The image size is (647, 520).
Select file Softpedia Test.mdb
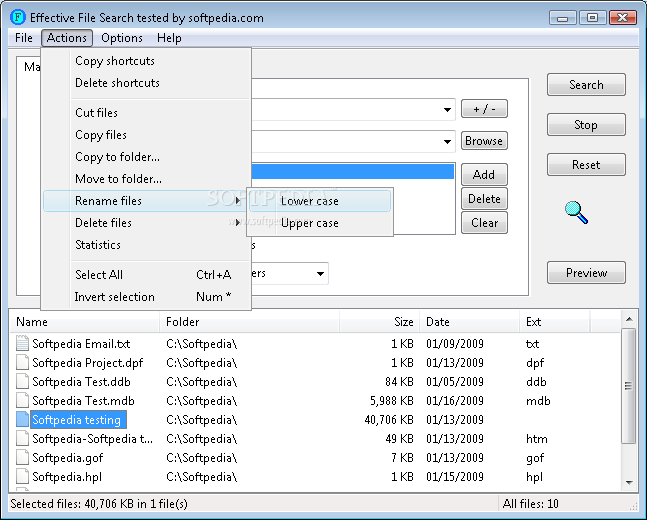tap(83, 401)
